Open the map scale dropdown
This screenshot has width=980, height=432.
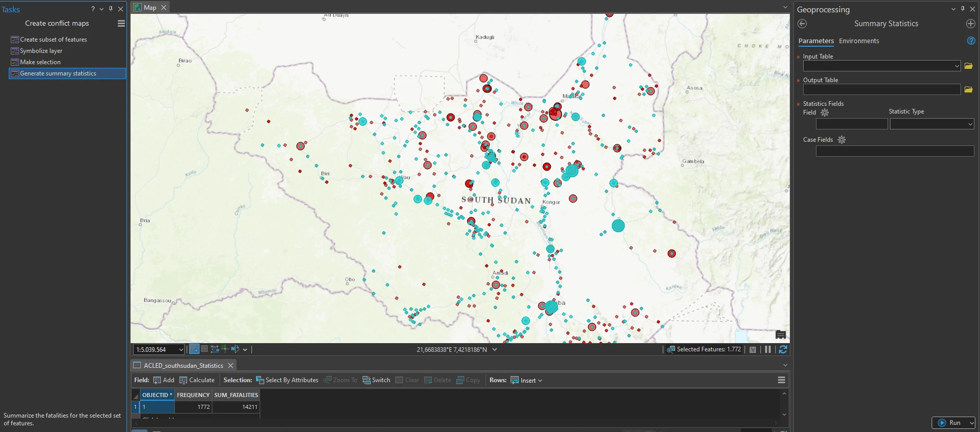click(x=180, y=350)
